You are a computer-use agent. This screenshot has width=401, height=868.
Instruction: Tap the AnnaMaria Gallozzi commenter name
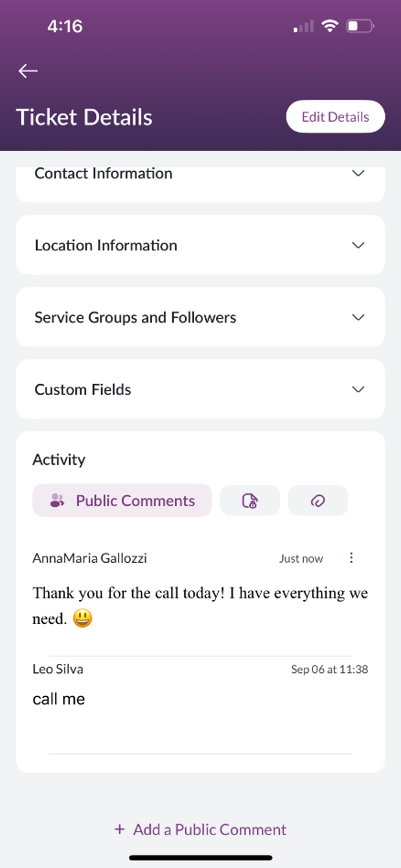click(90, 558)
